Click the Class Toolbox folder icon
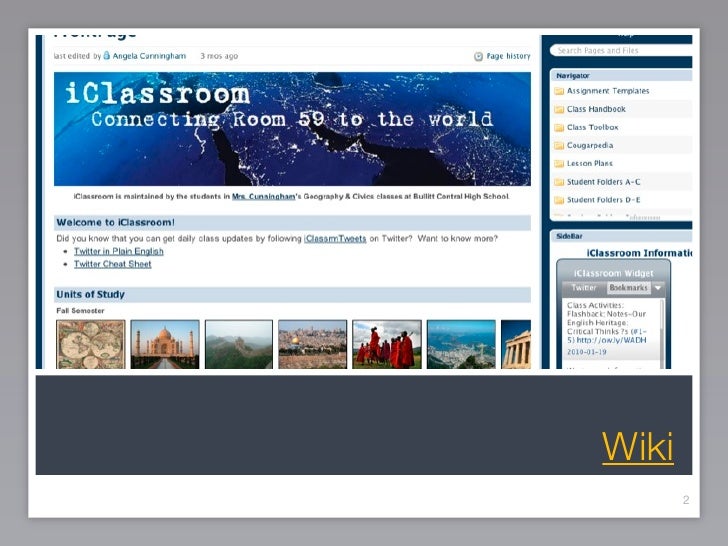Screen dimensions: 728x546 (559, 127)
